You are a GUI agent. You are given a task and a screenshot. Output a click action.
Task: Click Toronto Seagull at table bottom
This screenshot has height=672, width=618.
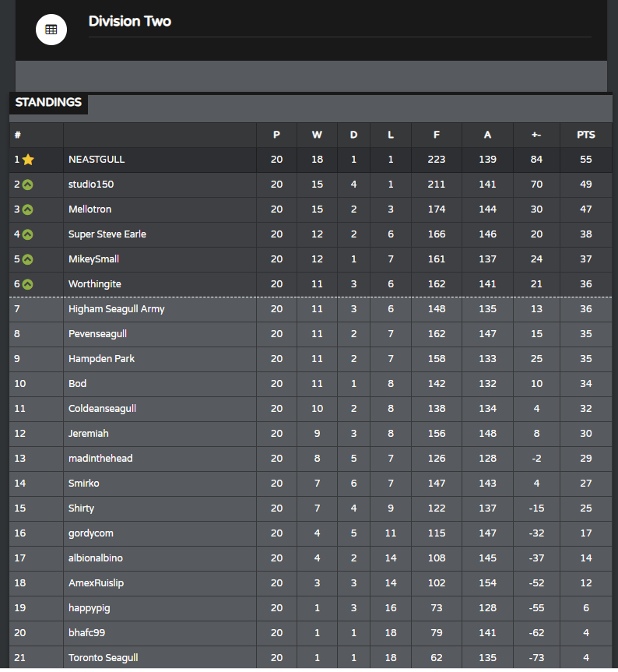pos(104,657)
